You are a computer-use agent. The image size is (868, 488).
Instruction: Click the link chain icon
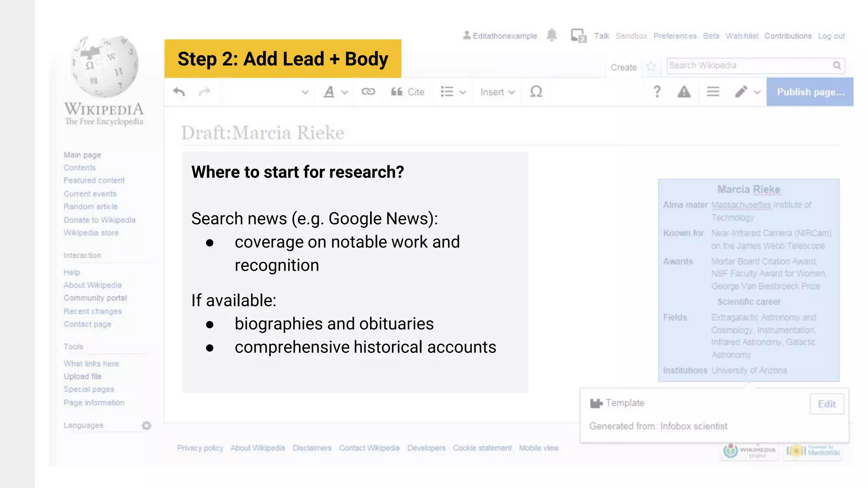(368, 91)
